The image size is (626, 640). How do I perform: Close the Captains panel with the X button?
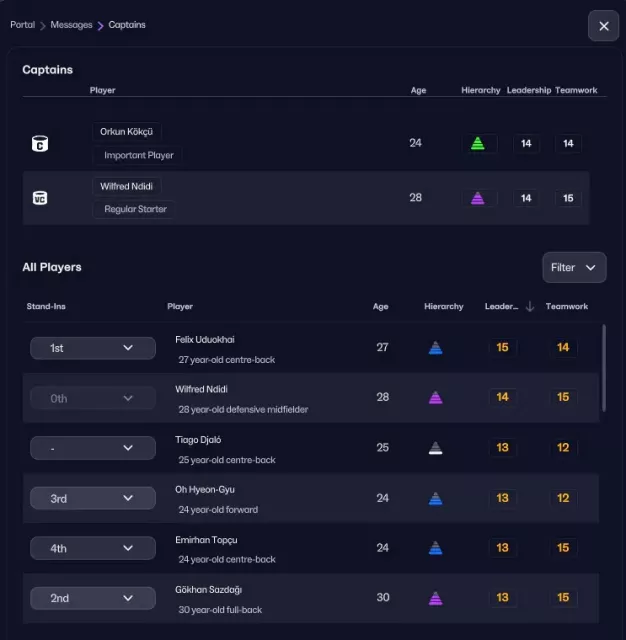(x=604, y=26)
